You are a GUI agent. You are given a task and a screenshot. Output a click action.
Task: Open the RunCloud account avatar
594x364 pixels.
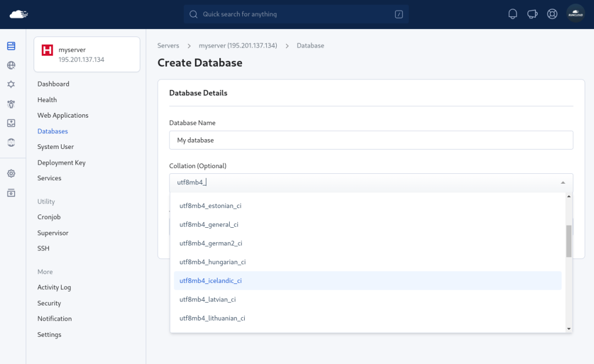[x=575, y=13]
